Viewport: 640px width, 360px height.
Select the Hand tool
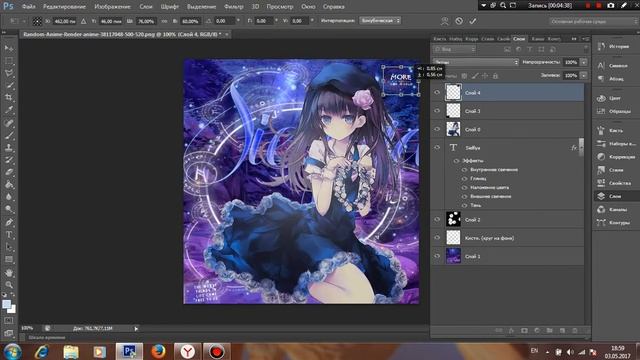click(x=9, y=272)
